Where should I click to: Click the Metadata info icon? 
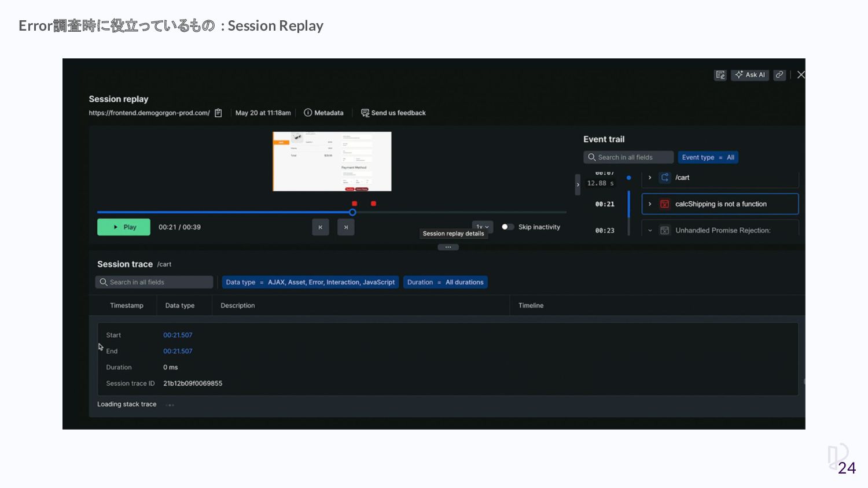coord(308,113)
